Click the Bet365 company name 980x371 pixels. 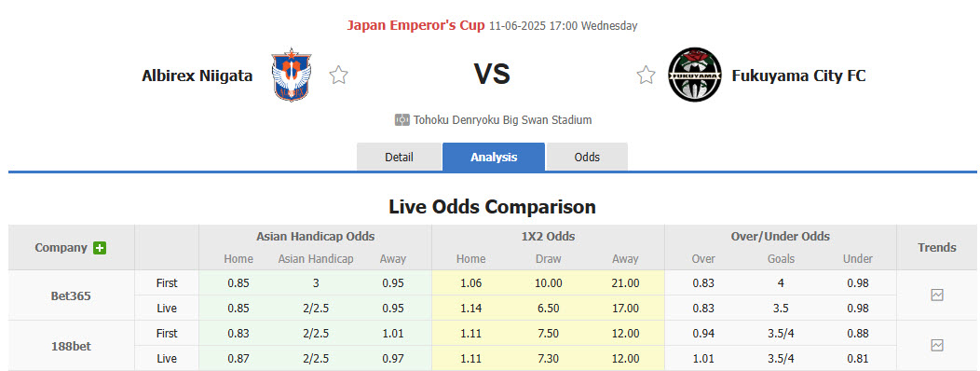coord(71,295)
